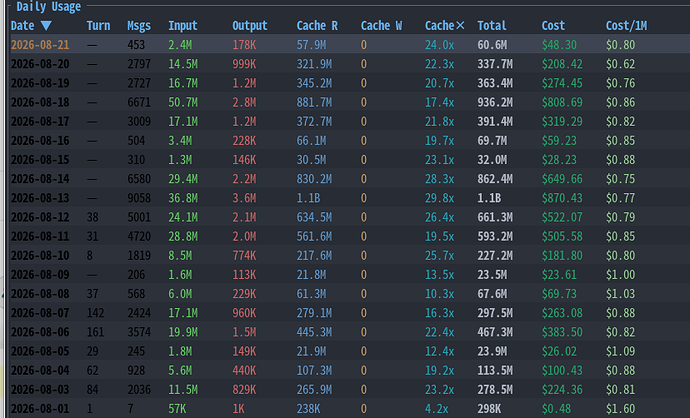Select the 2026-08-16 date cell
This screenshot has width=690, height=418.
pos(40,140)
